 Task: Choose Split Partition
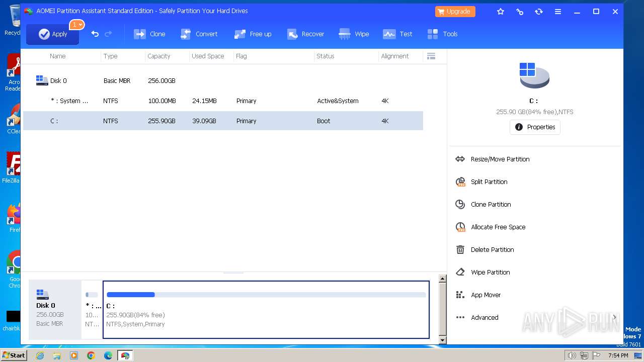(x=489, y=182)
